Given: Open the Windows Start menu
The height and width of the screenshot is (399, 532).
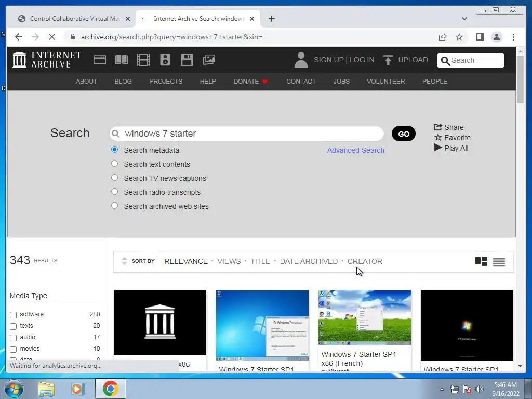Looking at the screenshot, I should coord(14,389).
